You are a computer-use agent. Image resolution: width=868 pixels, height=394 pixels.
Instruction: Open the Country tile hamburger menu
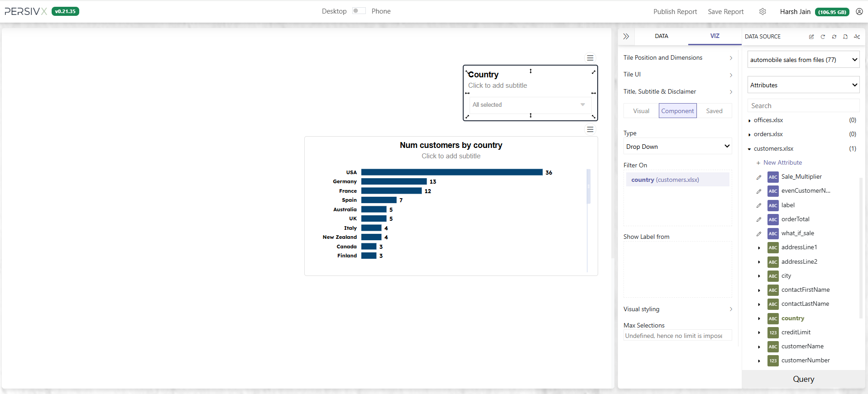pyautogui.click(x=590, y=58)
